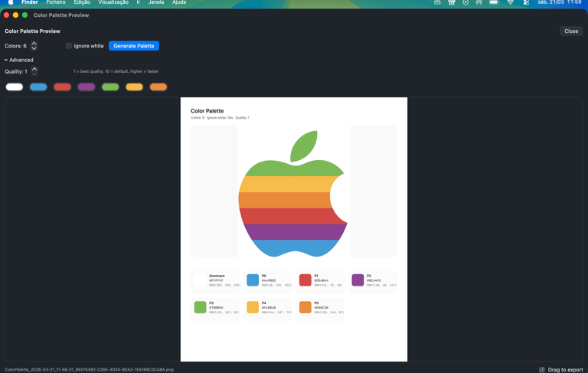Click the Wi-Fi status icon
Screen dimensions: 588x373
point(510,2)
